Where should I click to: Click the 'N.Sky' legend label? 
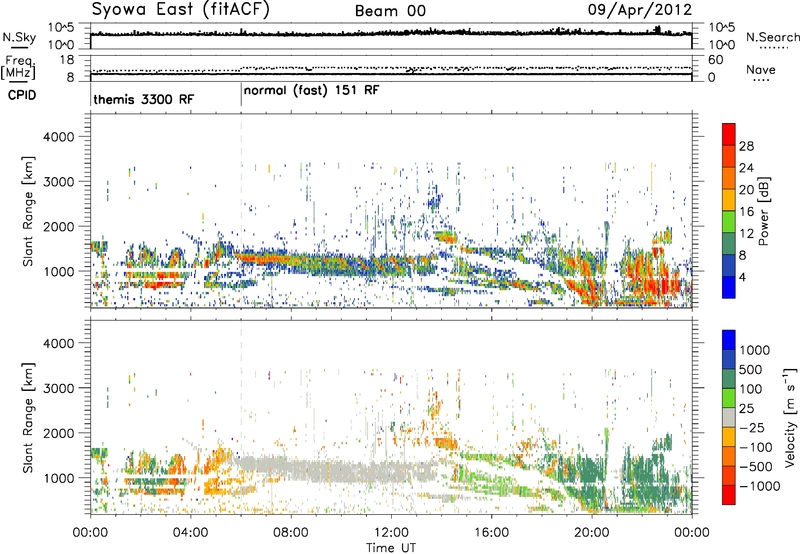20,37
